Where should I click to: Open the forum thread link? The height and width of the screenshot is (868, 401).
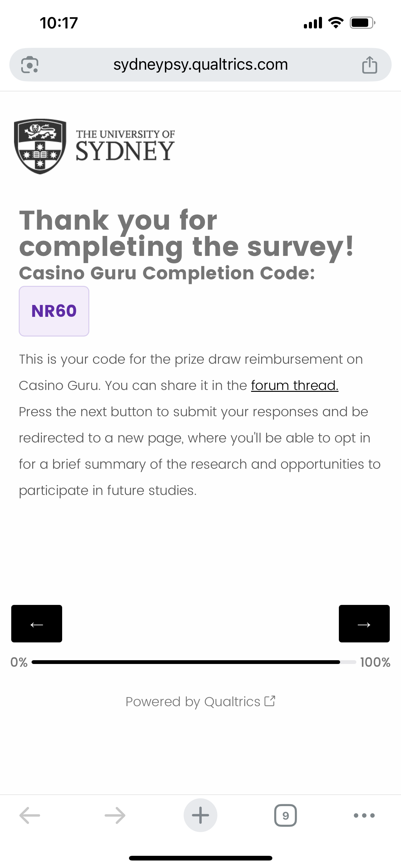pos(295,386)
